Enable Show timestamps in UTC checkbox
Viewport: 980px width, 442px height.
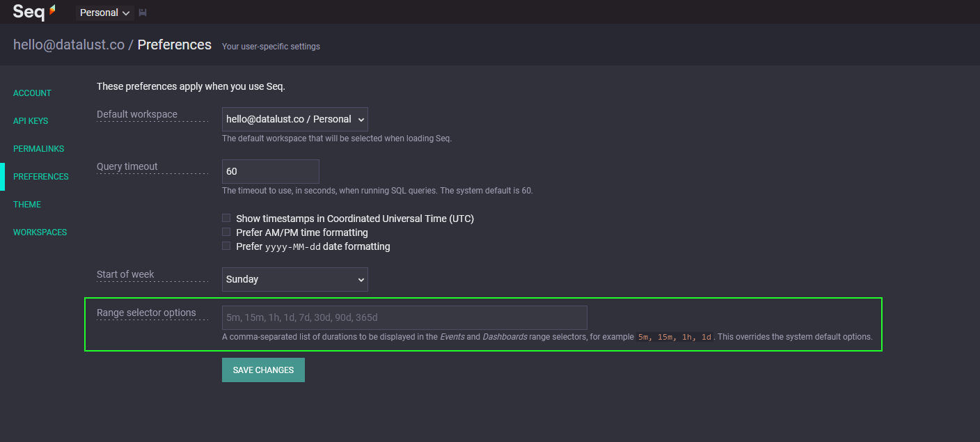pyautogui.click(x=226, y=218)
